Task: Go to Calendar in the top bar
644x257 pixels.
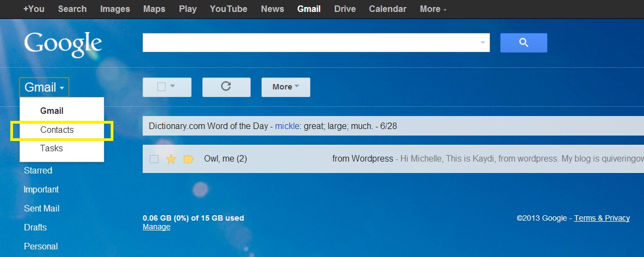Action: 387,9
